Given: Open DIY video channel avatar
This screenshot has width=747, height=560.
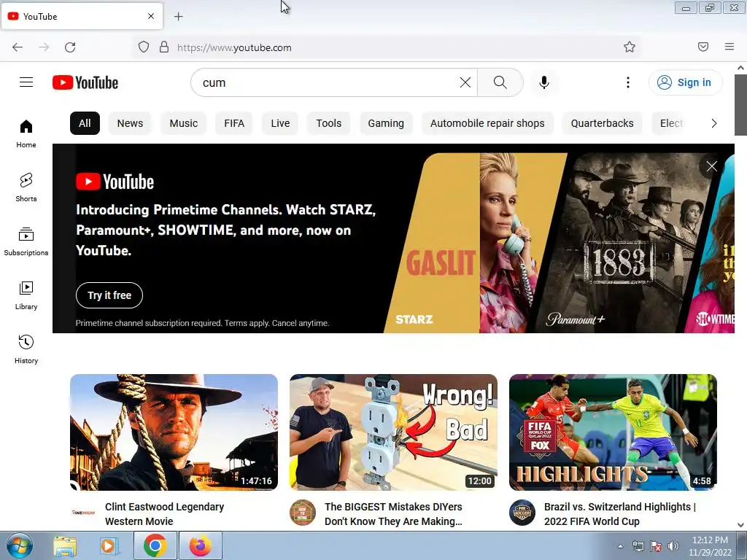Looking at the screenshot, I should 303,513.
